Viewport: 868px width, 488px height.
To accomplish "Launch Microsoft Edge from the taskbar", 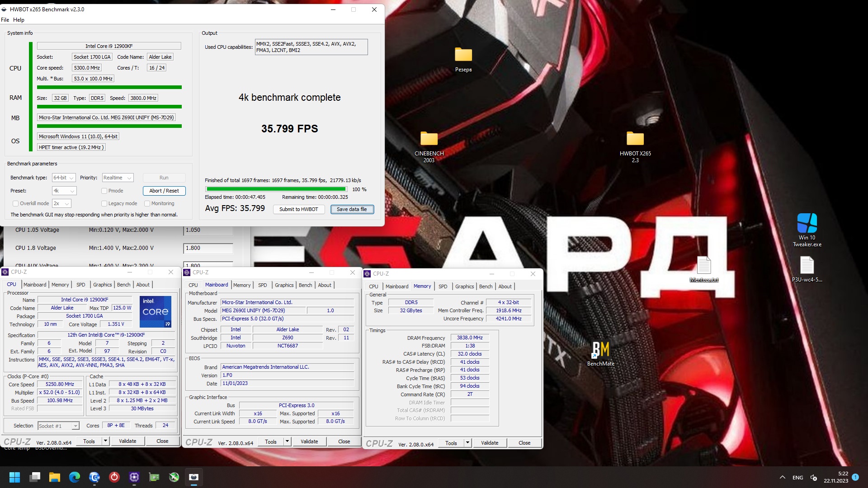I will point(75,477).
